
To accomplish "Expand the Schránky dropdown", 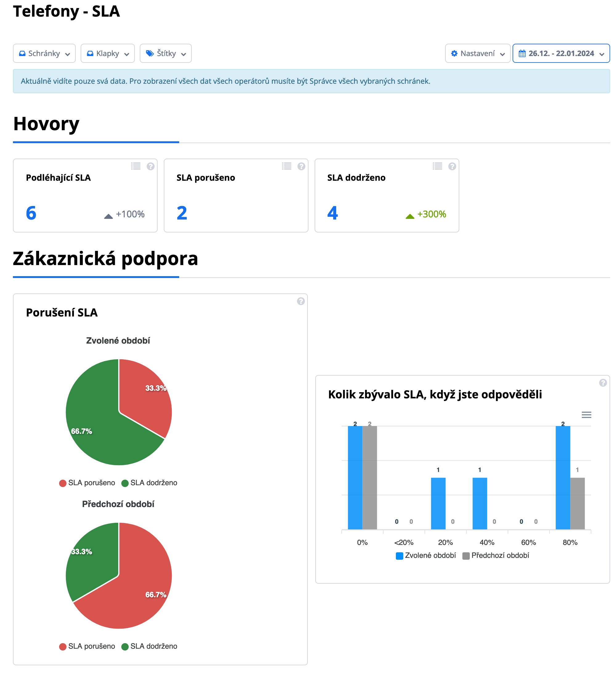I will click(44, 53).
